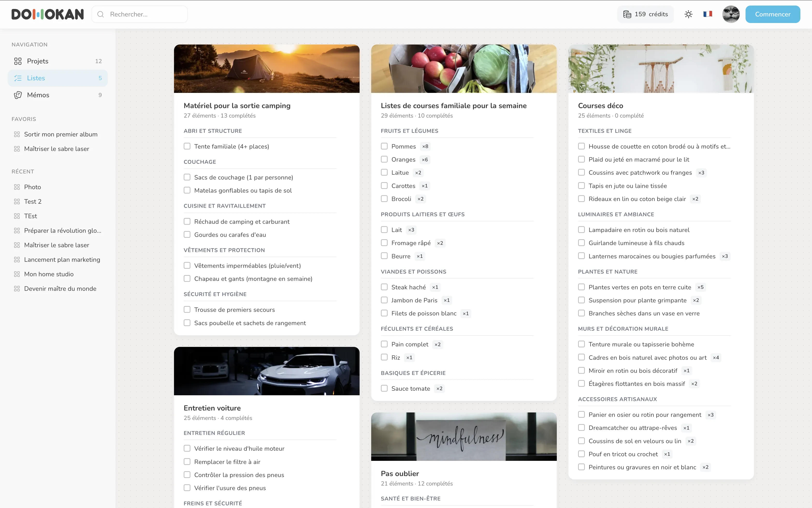
Task: Check Steak haché item
Action: tap(384, 287)
